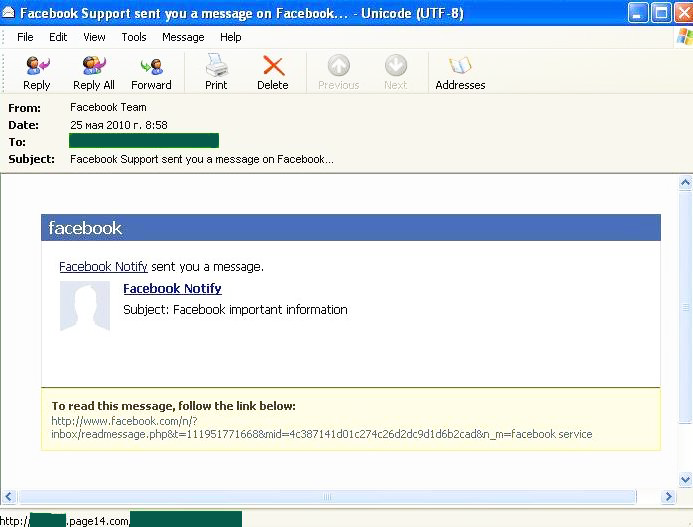Viewport: 693px width, 527px height.
Task: Click the 'Facebook Team' sender name
Action: [108, 107]
